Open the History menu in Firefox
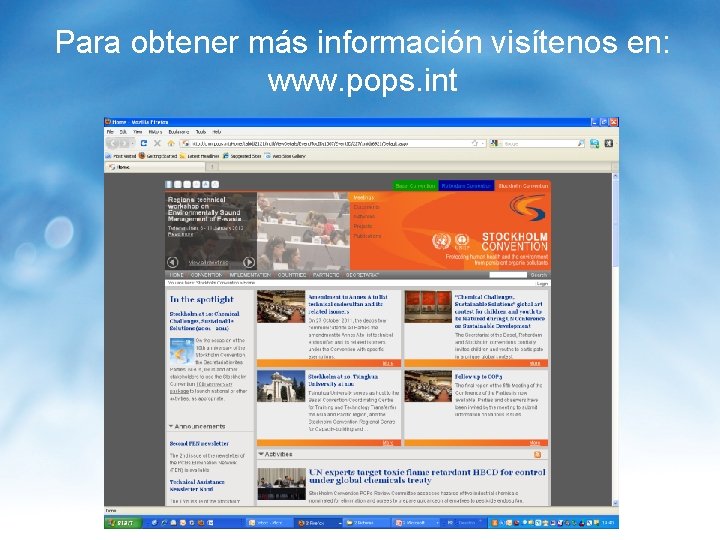Screen dimensions: 720x540 point(155,132)
